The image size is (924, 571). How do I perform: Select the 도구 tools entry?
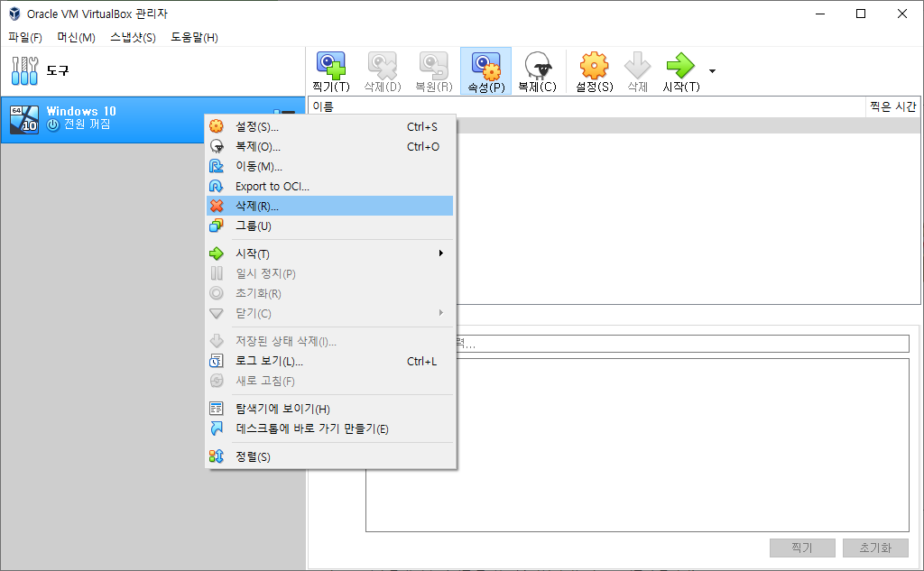[153, 70]
